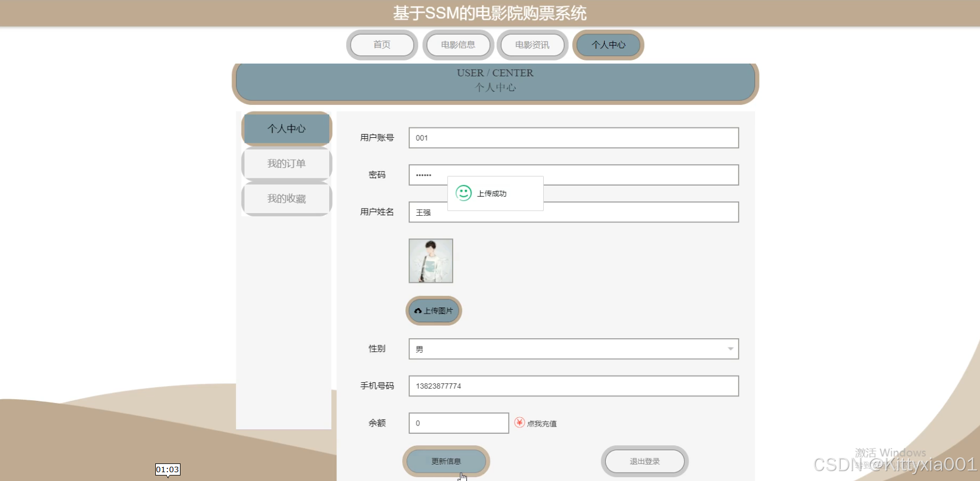Select the 个人中心 top navigation tab
This screenshot has width=980, height=481.
coord(608,45)
